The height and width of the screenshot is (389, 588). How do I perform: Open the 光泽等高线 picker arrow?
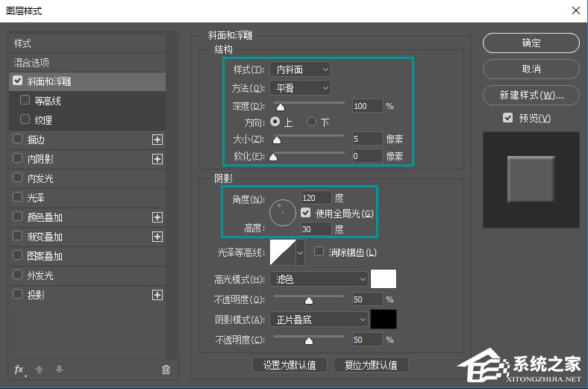point(301,253)
